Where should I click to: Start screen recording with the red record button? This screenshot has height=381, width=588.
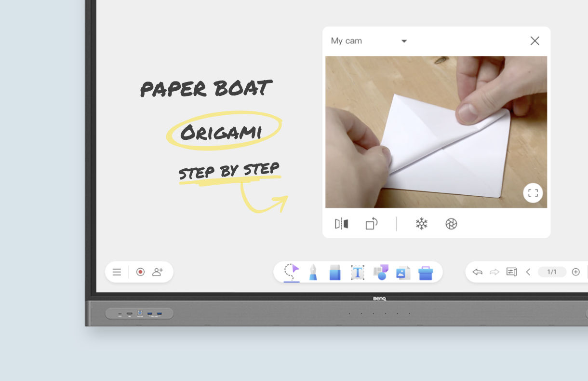tap(140, 272)
